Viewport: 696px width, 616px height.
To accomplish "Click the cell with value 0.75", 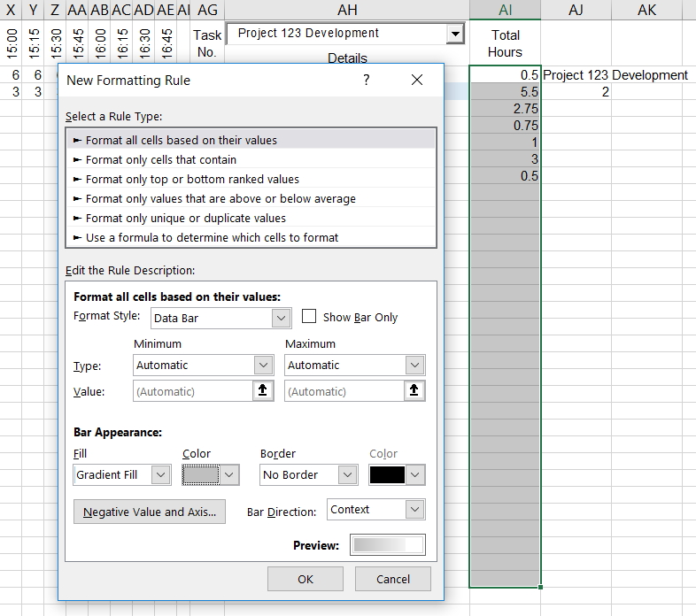I will pyautogui.click(x=505, y=126).
